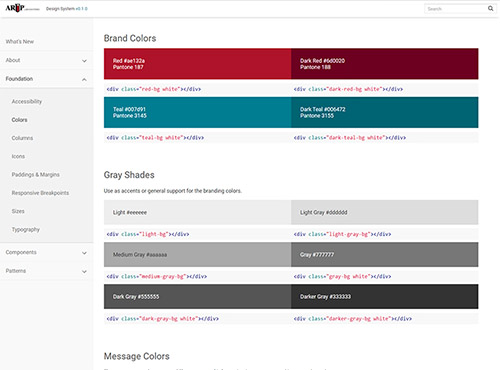The height and width of the screenshot is (370, 500).
Task: Go to Paddings & Margins page
Action: pyautogui.click(x=36, y=175)
